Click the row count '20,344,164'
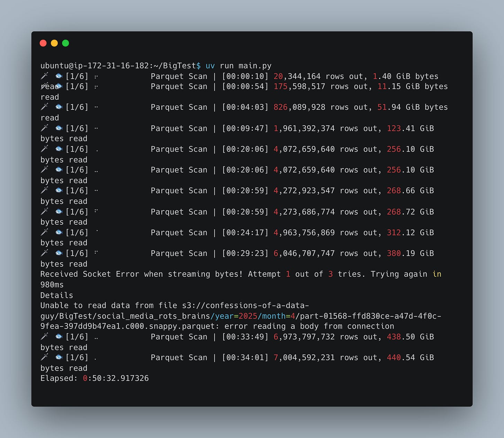The image size is (504, 438). 297,76
